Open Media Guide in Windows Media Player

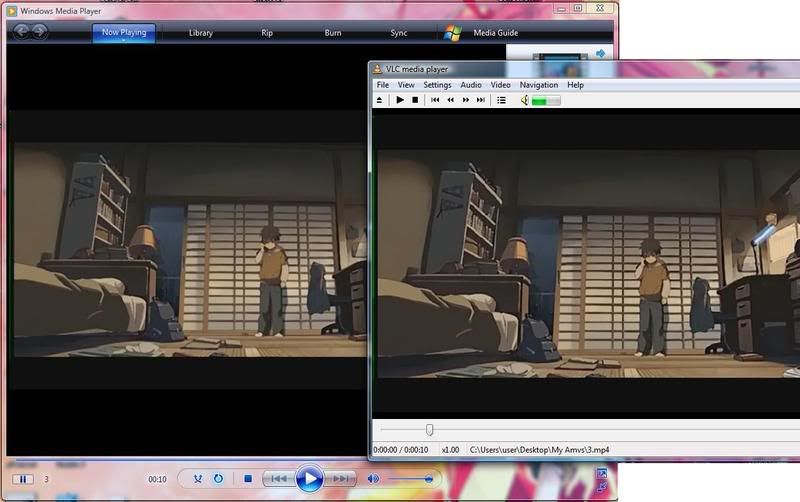click(495, 33)
